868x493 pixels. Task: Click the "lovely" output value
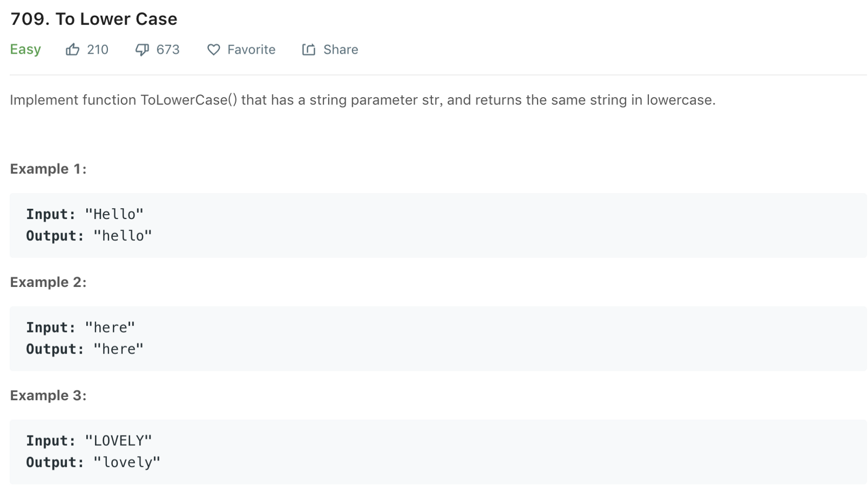(127, 463)
